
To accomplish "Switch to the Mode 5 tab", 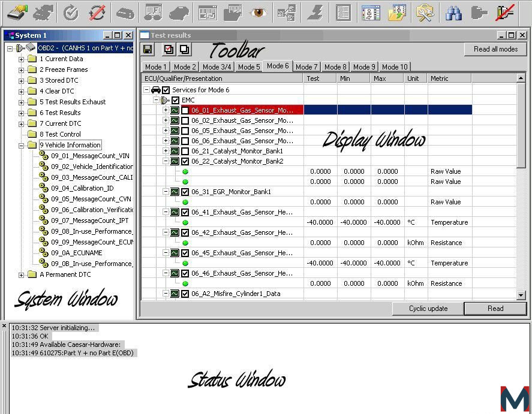I will [x=249, y=67].
